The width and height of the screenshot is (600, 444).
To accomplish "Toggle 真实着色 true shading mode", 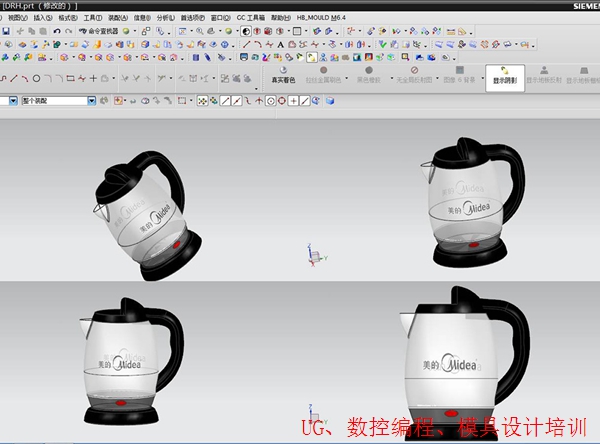I will (283, 75).
